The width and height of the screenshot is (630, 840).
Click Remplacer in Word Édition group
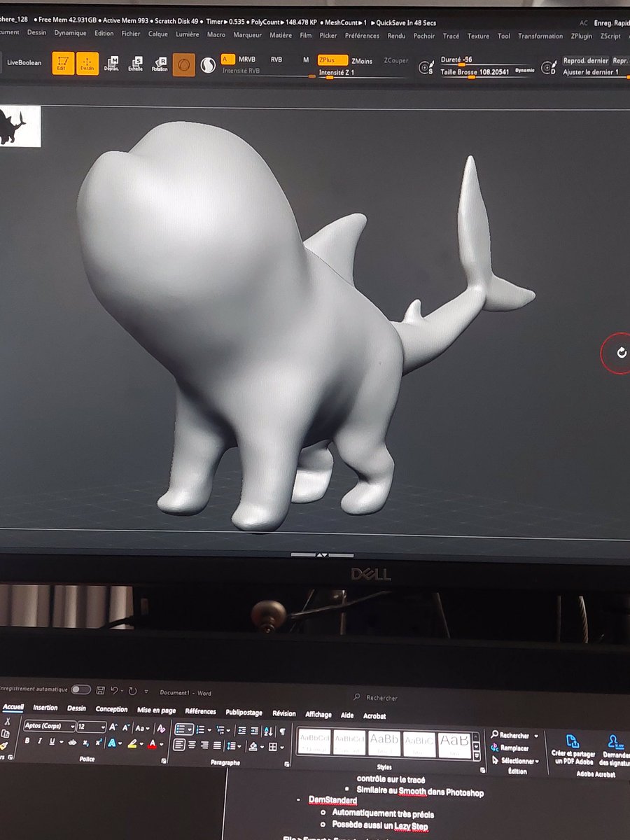(510, 748)
